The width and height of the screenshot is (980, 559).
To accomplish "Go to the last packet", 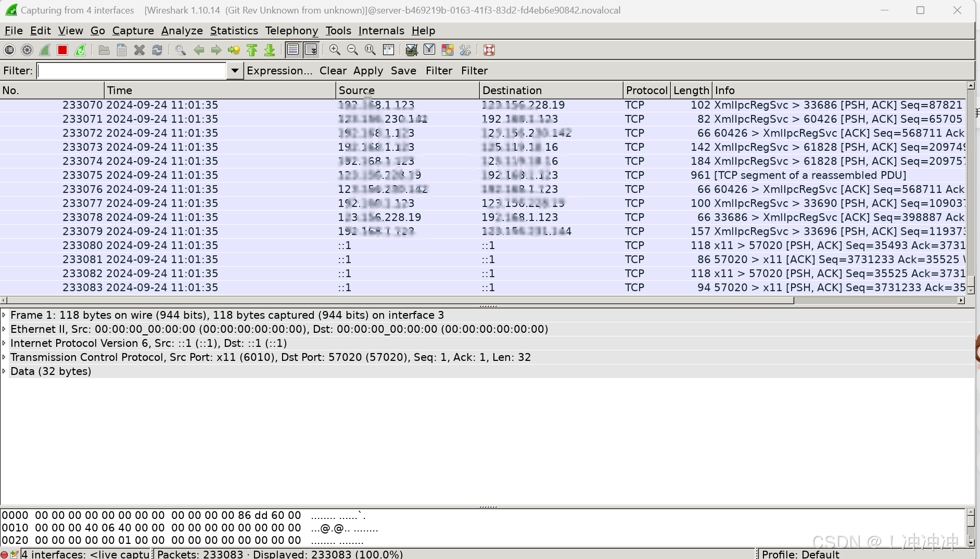I will tap(270, 49).
